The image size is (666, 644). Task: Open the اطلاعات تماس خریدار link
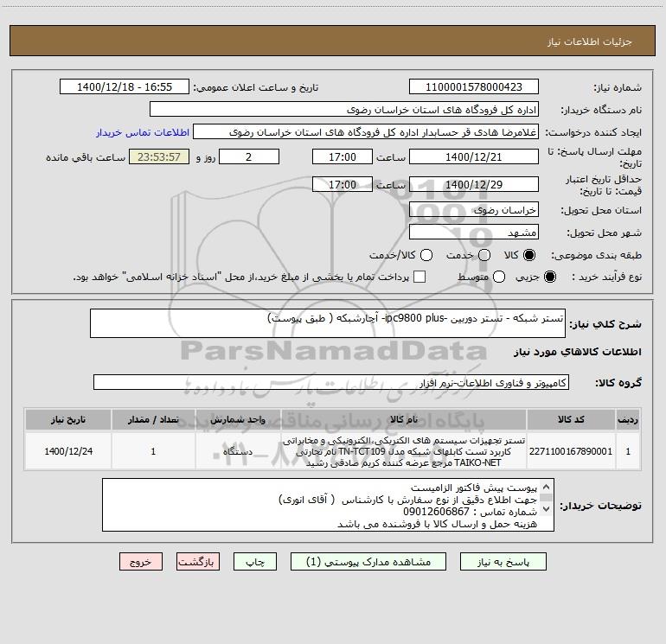pos(143,132)
